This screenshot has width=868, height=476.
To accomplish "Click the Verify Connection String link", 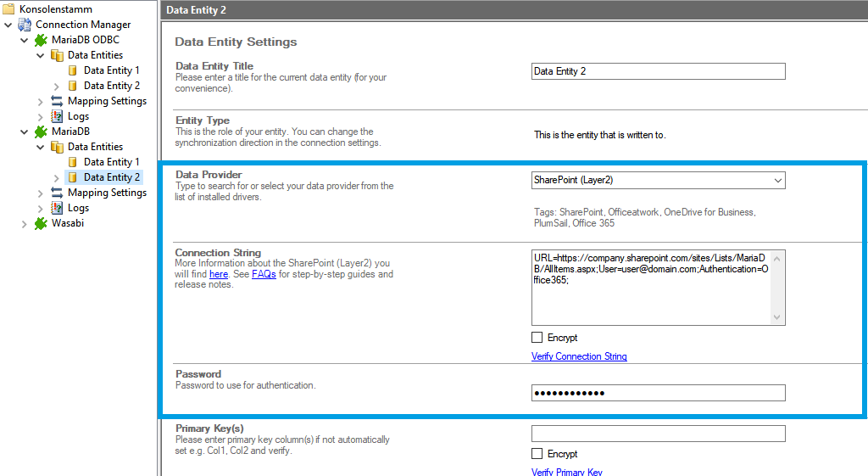I will 579,356.
